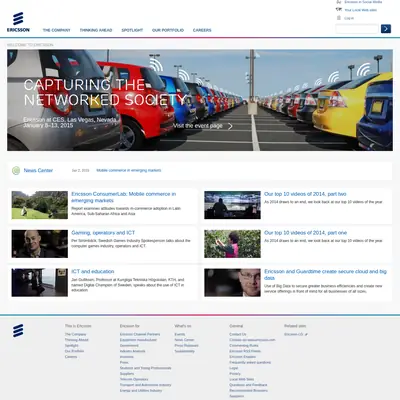Open Sustainability footer link
Image resolution: width=400 pixels, height=400 pixels.
tap(184, 351)
